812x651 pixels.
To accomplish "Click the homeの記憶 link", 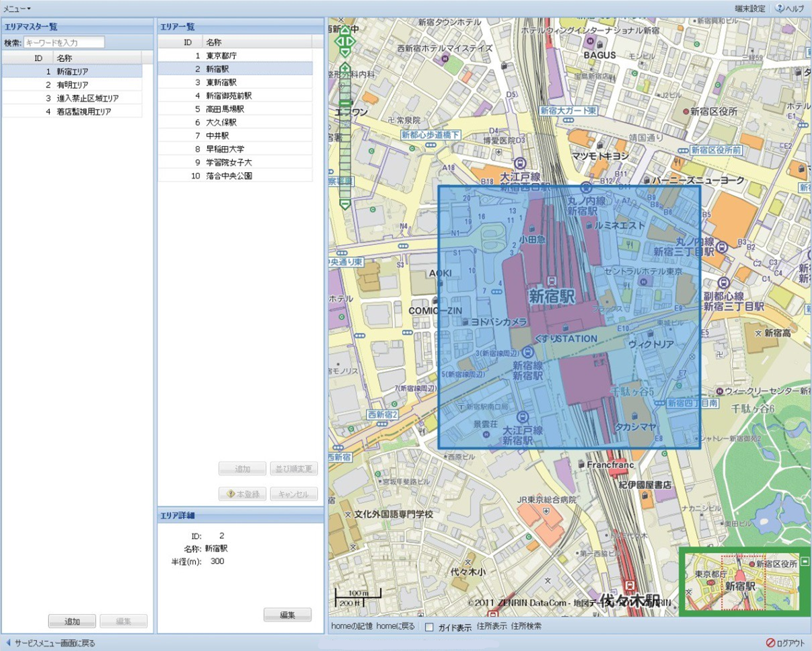I will (x=352, y=626).
